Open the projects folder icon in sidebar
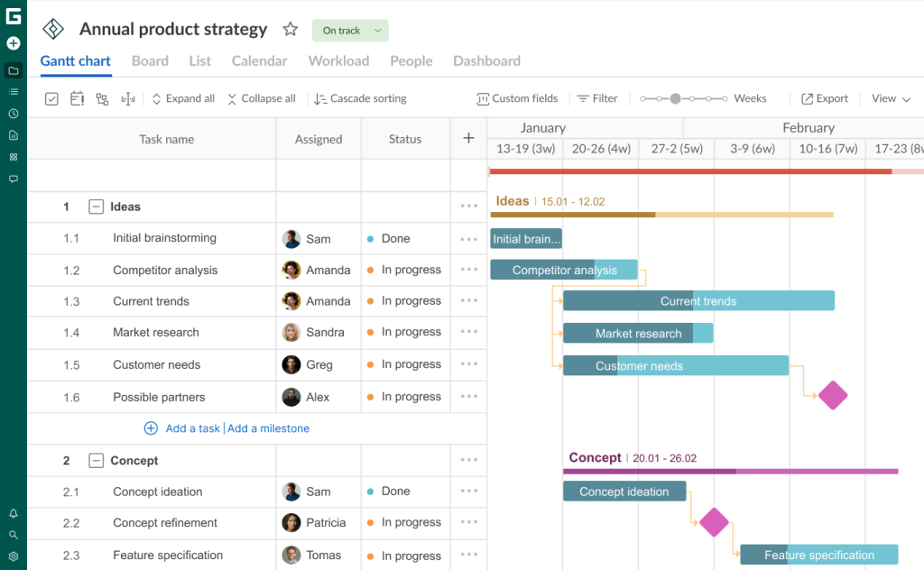Viewport: 924px width, 570px height. [x=13, y=70]
